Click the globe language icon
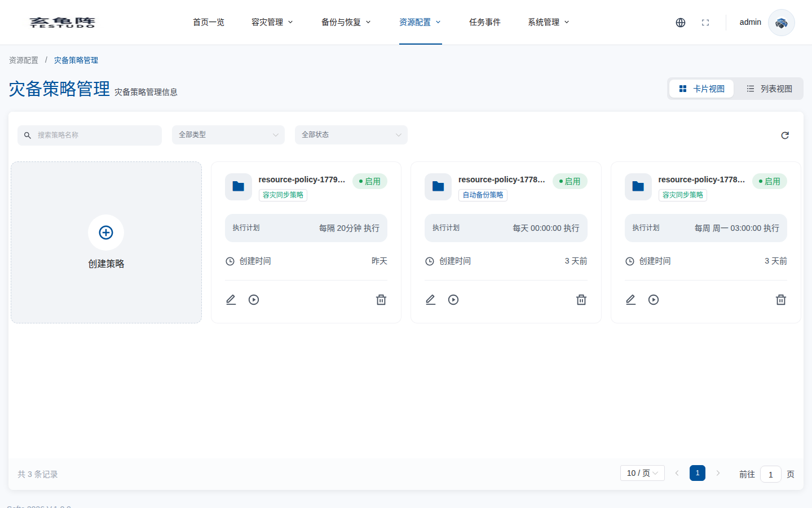This screenshot has width=812, height=508. 681,23
